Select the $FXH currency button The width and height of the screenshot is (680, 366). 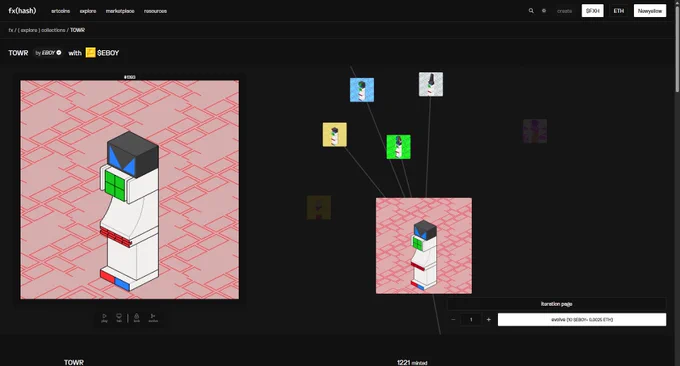pos(592,11)
